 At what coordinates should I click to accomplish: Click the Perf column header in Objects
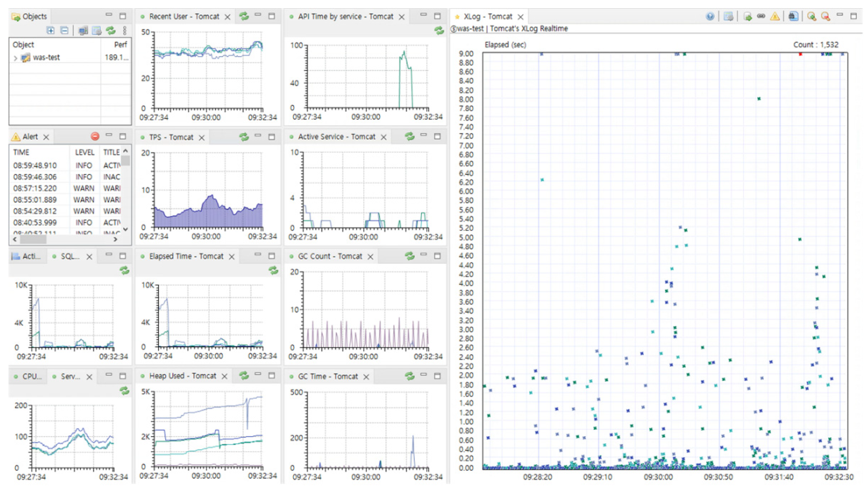point(120,44)
